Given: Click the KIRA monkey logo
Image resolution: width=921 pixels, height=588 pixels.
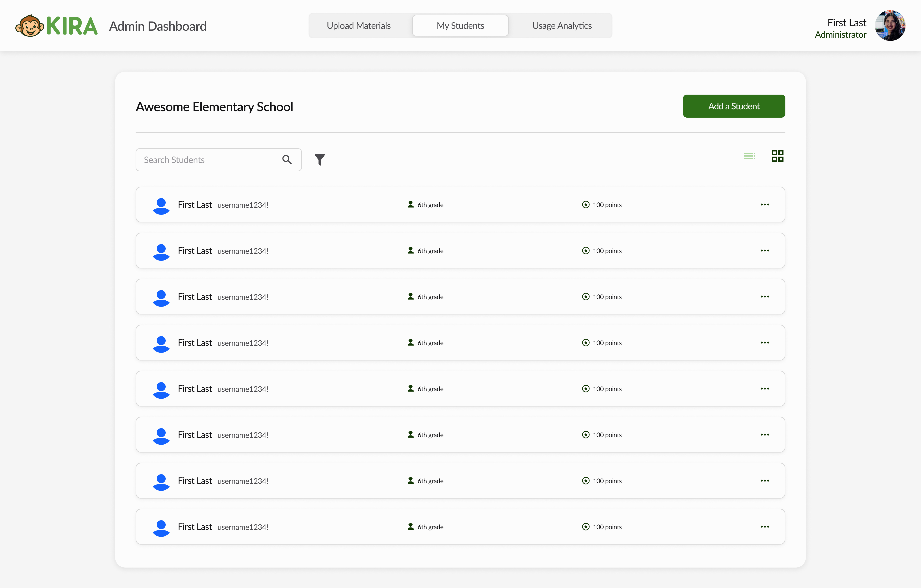Looking at the screenshot, I should (x=56, y=26).
